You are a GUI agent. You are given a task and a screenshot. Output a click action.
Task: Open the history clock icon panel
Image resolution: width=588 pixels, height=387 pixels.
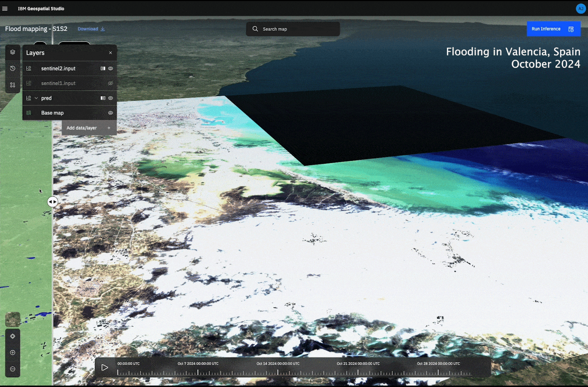(13, 68)
